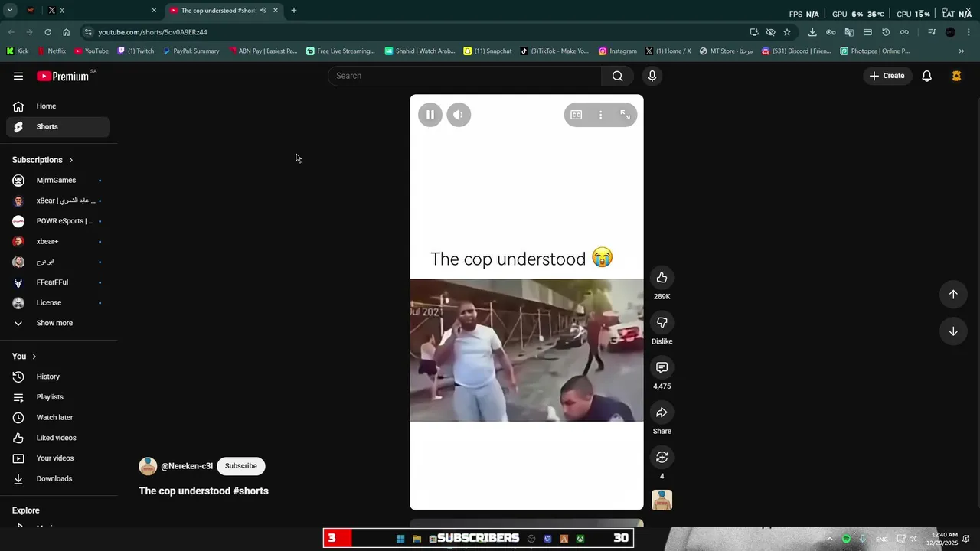980x551 pixels.
Task: Open the account avatar menu at top right
Action: pos(956,76)
